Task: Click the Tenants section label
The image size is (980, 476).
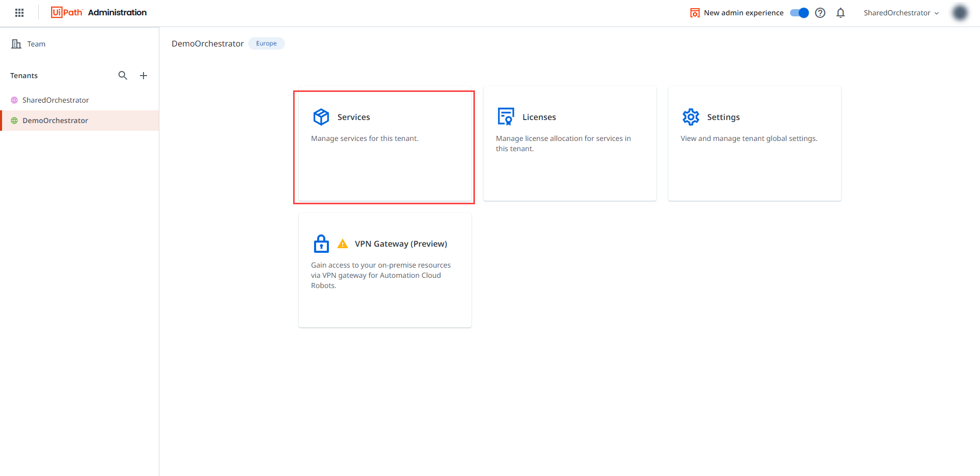Action: [x=24, y=76]
